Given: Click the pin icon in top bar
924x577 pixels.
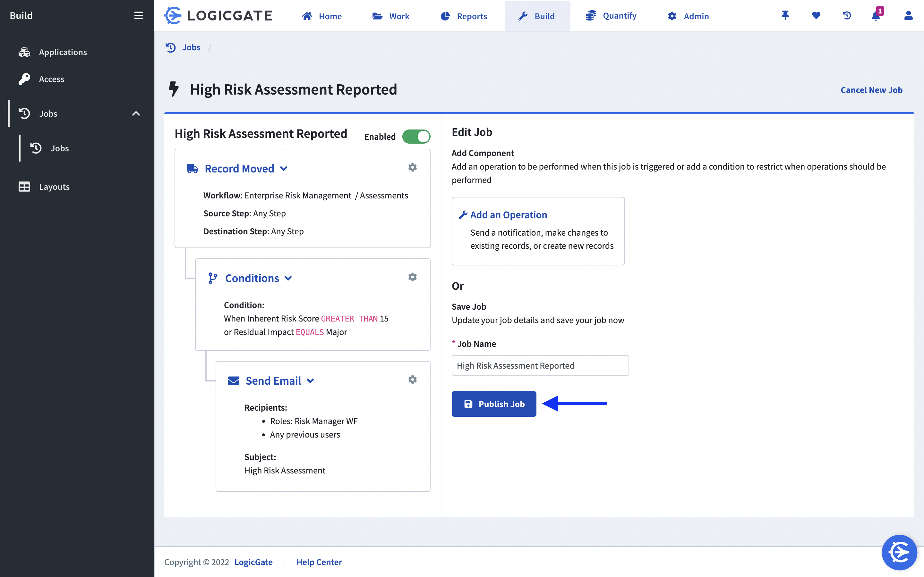Looking at the screenshot, I should pos(785,16).
